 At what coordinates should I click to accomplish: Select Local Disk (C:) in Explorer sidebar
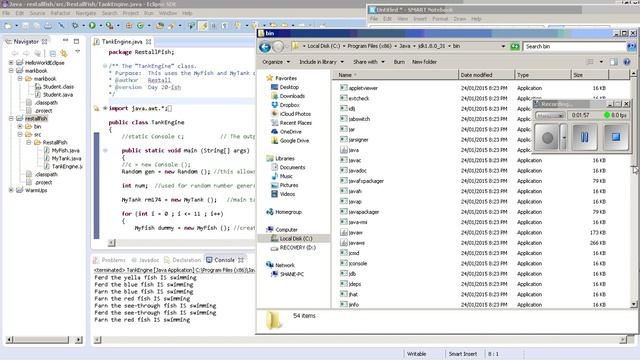click(296, 239)
